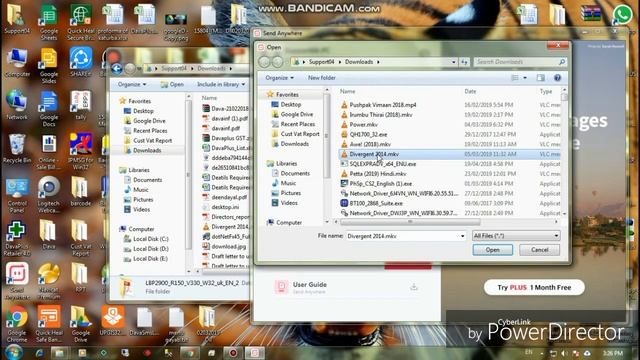
Task: Open the Logitech Webcam desktop shortcut
Action: pyautogui.click(x=49, y=194)
